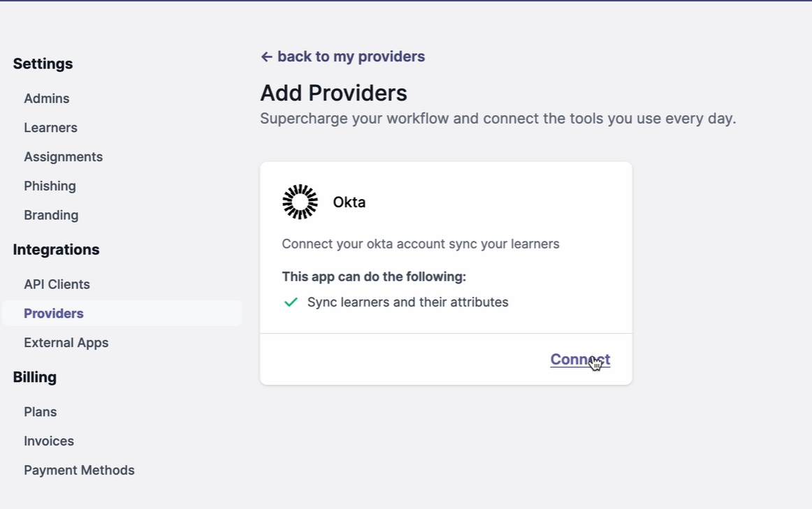Go to Payment Methods
The image size is (812, 509).
(79, 470)
